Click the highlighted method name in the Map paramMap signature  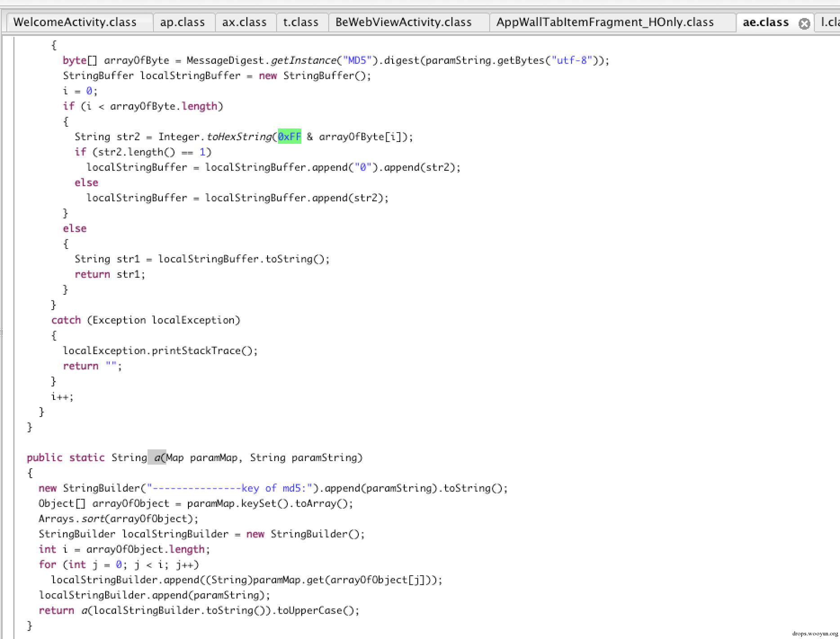click(157, 457)
